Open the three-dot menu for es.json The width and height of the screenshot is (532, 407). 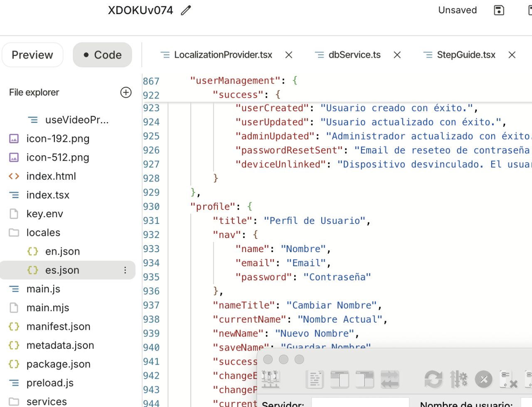coord(125,270)
